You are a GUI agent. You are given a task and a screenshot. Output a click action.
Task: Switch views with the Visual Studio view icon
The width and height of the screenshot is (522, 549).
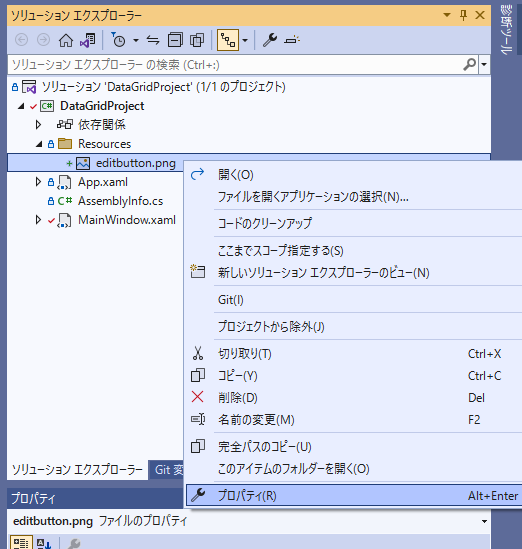tap(88, 40)
